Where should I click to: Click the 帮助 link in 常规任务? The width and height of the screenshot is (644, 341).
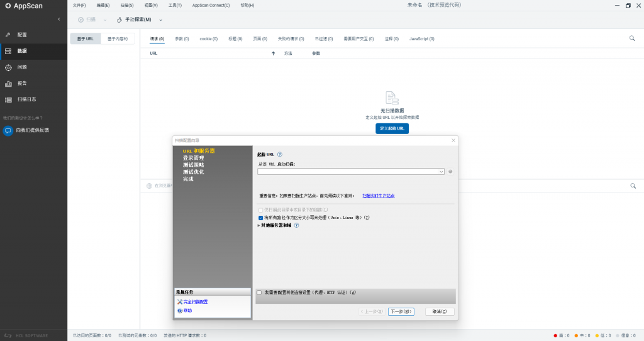pyautogui.click(x=187, y=311)
